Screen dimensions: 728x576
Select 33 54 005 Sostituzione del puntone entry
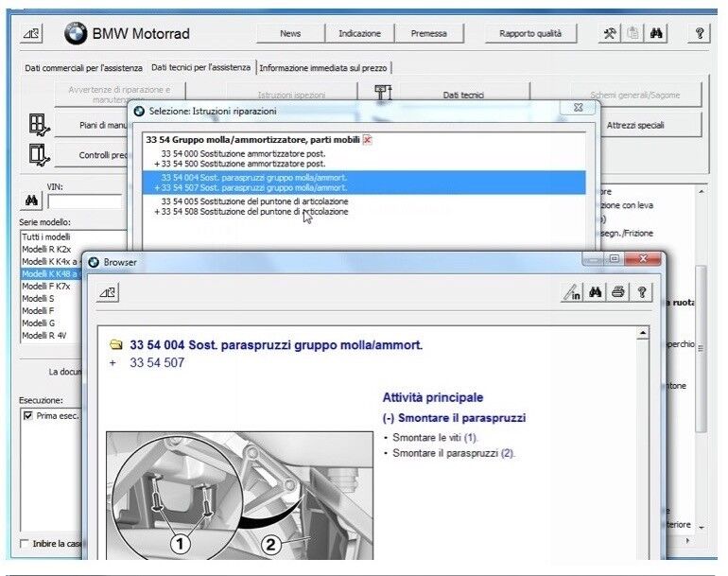253,201
